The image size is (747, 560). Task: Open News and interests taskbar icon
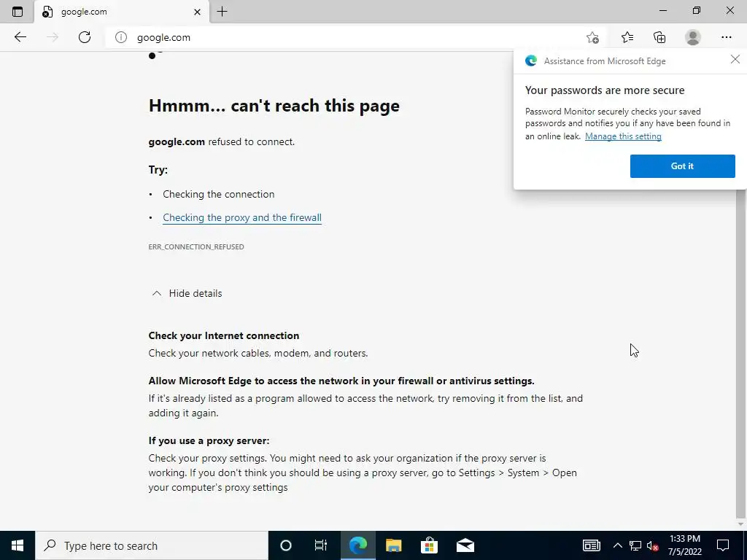point(591,545)
